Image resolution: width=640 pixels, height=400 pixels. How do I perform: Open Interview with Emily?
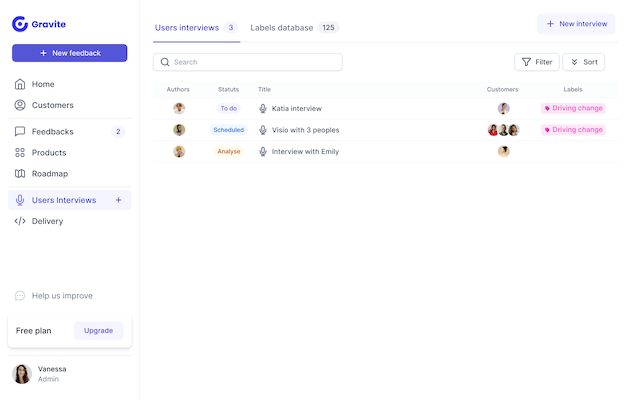point(305,152)
